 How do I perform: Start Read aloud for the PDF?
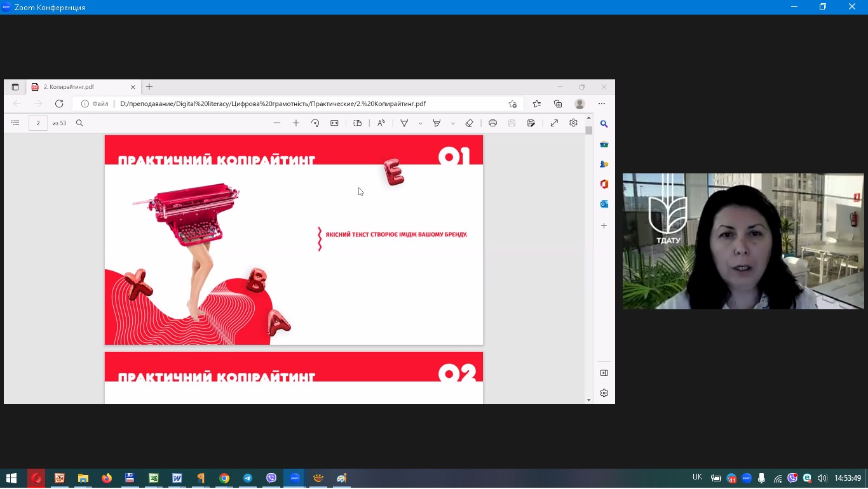[381, 123]
